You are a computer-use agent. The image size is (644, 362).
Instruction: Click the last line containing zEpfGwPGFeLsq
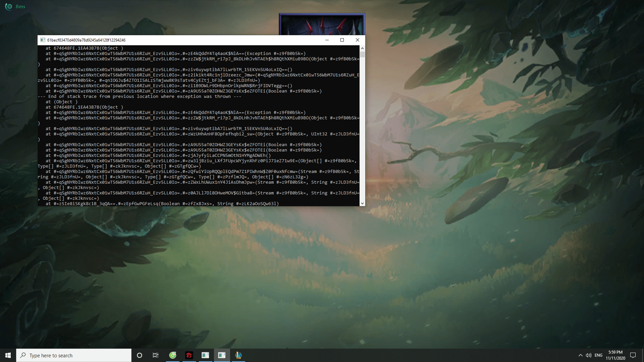point(162,204)
